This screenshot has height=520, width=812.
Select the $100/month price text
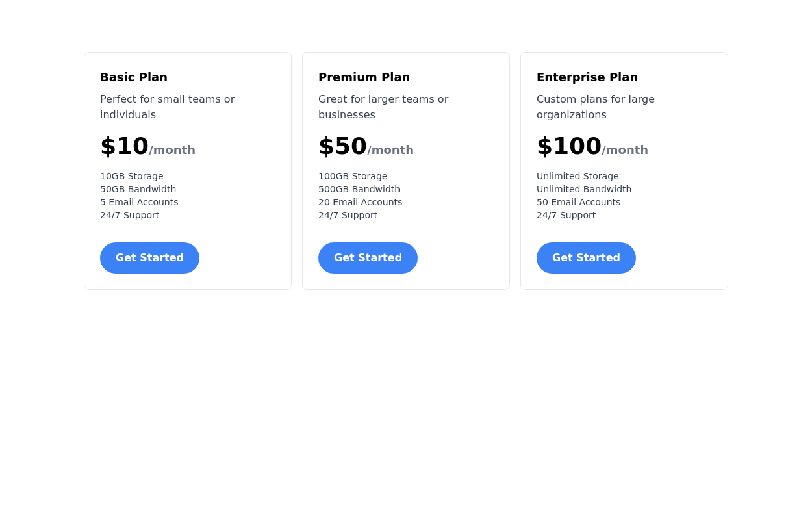[592, 147]
